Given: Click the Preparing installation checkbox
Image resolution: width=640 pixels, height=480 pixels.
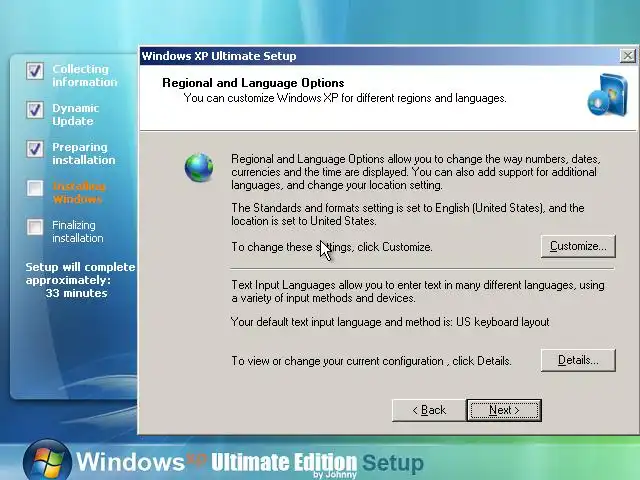Looking at the screenshot, I should coord(35,149).
